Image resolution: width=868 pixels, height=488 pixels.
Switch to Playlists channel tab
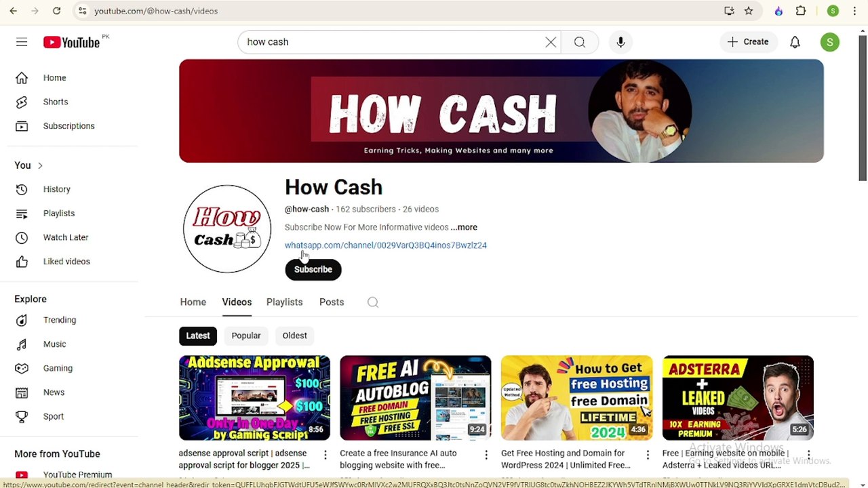[285, 302]
